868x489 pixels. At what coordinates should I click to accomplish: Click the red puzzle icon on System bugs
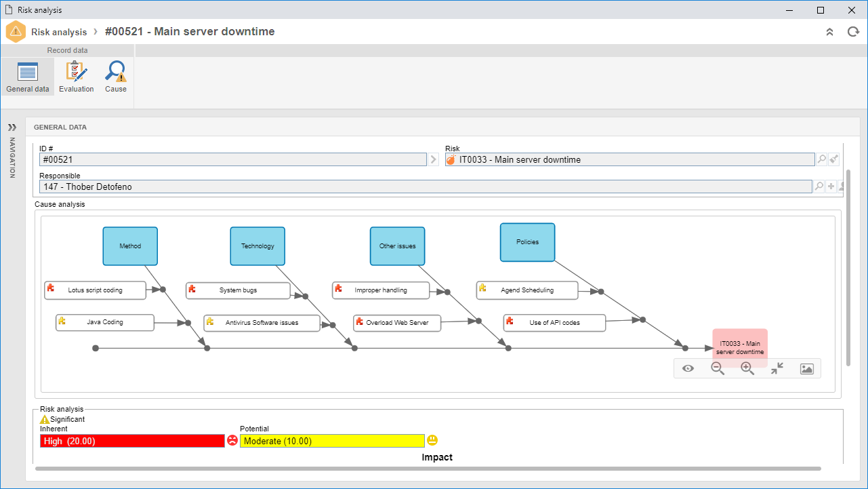(x=192, y=288)
